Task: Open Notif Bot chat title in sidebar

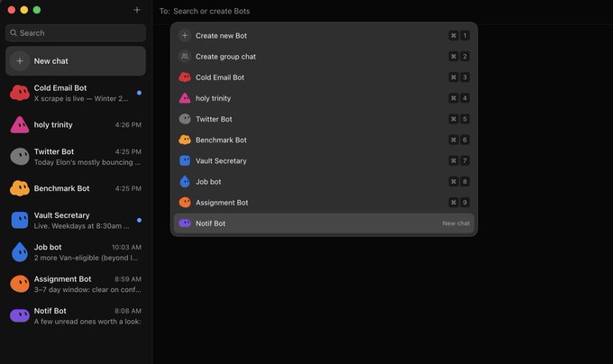Action: pyautogui.click(x=50, y=311)
